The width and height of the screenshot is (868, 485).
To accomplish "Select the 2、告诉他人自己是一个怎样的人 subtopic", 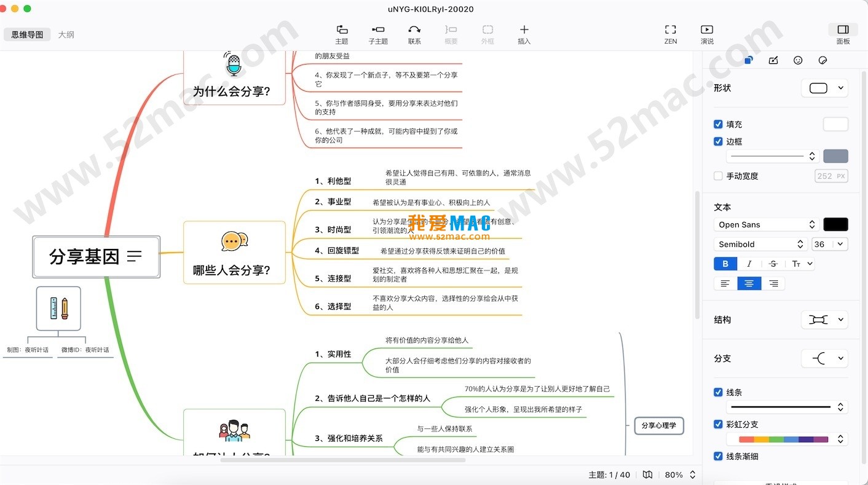I will pos(373,398).
